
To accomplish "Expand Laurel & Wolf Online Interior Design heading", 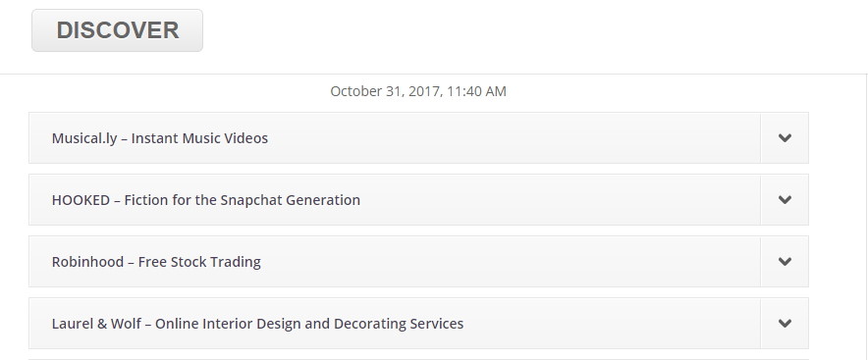I will (x=257, y=324).
